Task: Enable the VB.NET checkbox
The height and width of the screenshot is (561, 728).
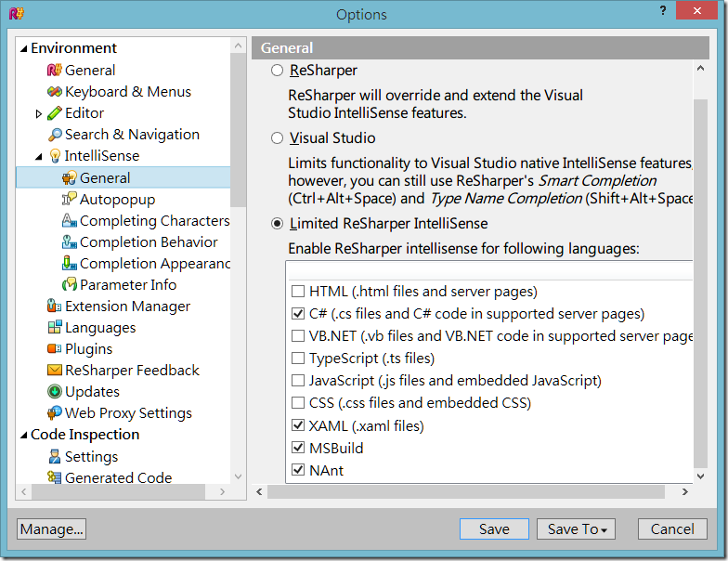Action: tap(297, 336)
